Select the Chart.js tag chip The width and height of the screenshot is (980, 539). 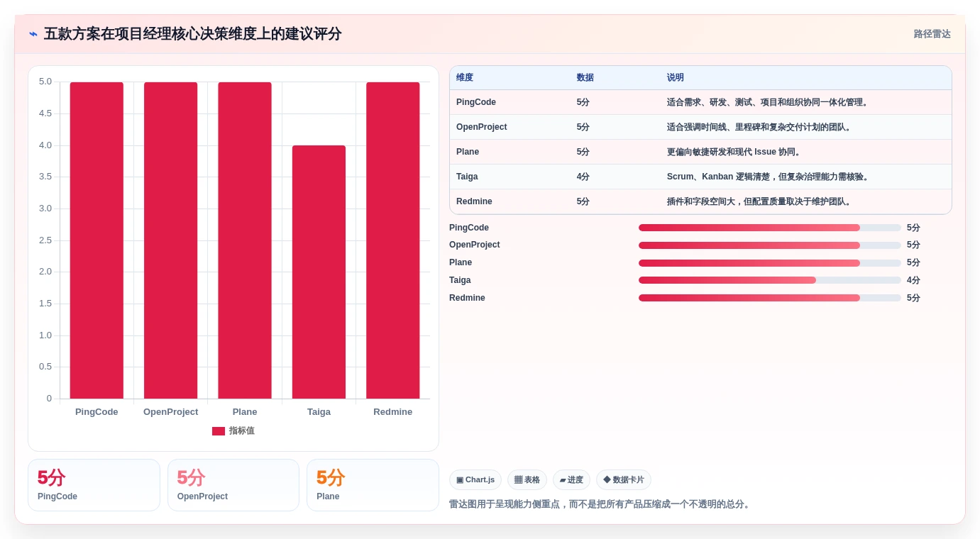click(x=475, y=480)
